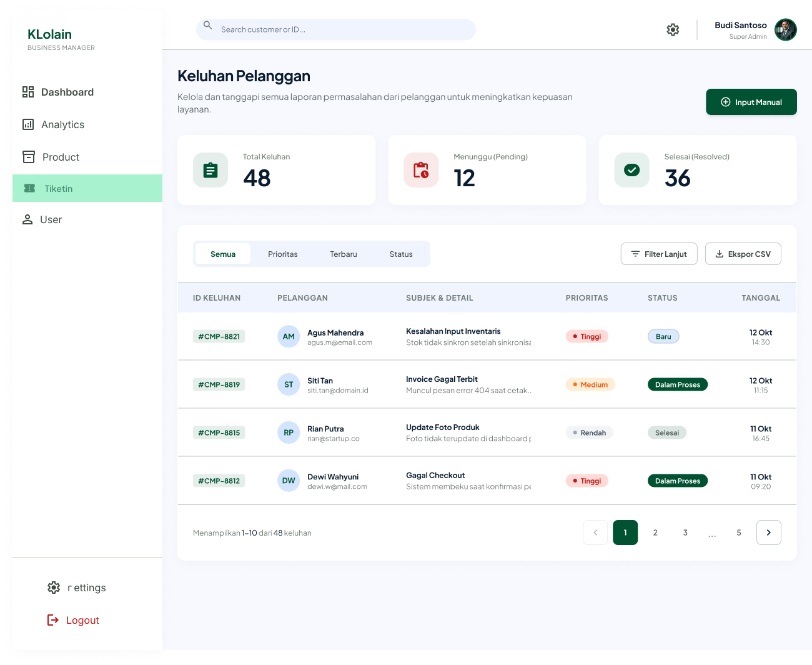Click the Resolved checkmark icon
812x665 pixels.
click(632, 170)
